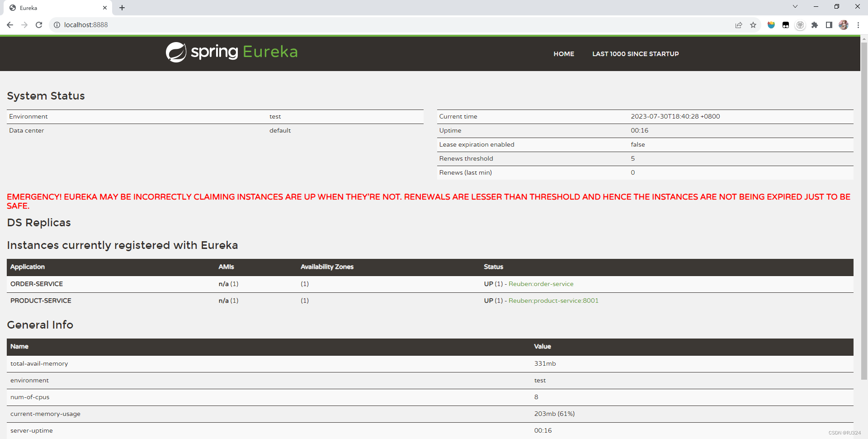Open the Reuben:order-service instance link
Image resolution: width=868 pixels, height=439 pixels.
tap(541, 284)
